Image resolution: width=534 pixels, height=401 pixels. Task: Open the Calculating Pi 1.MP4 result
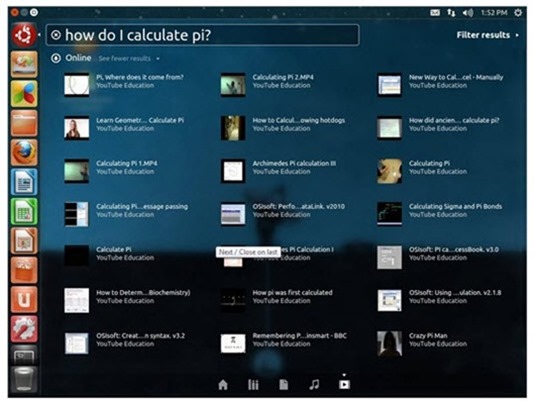click(111, 171)
